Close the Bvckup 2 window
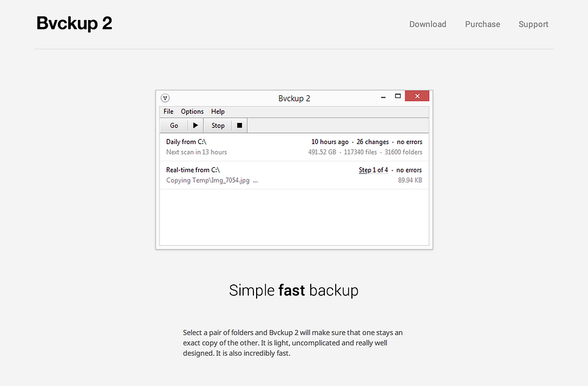The height and width of the screenshot is (386, 588). pos(417,96)
